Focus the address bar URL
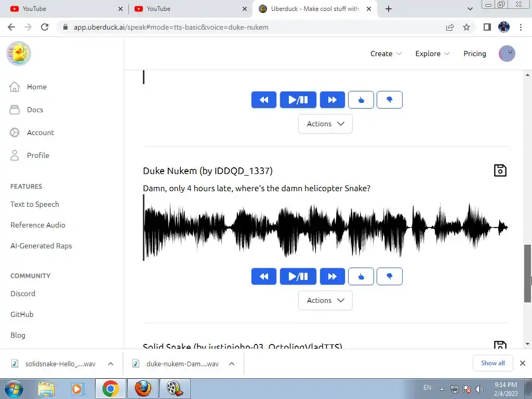The width and height of the screenshot is (532, 399). 171,27
